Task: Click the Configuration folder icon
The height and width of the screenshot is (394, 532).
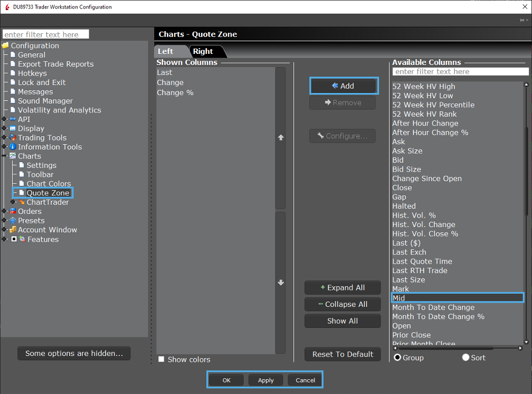Action: coord(5,45)
